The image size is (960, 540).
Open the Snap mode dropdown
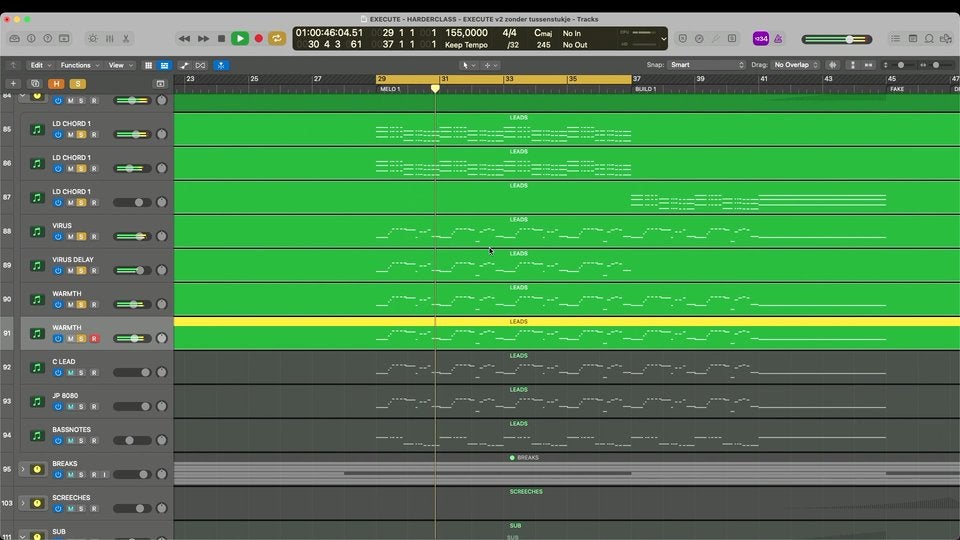[x=707, y=65]
